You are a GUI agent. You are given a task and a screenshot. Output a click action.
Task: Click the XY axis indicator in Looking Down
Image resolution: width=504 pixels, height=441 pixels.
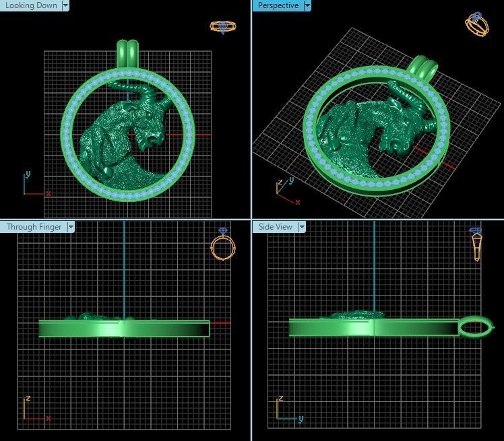pos(36,184)
